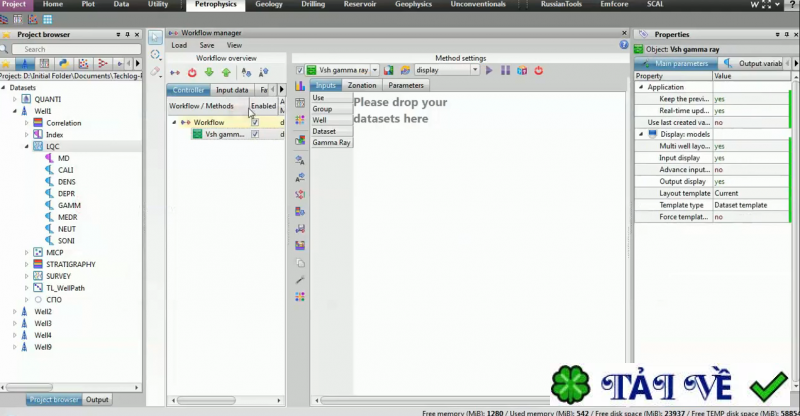
Task: Expand the STRATIGRAPHY node
Action: [27, 264]
